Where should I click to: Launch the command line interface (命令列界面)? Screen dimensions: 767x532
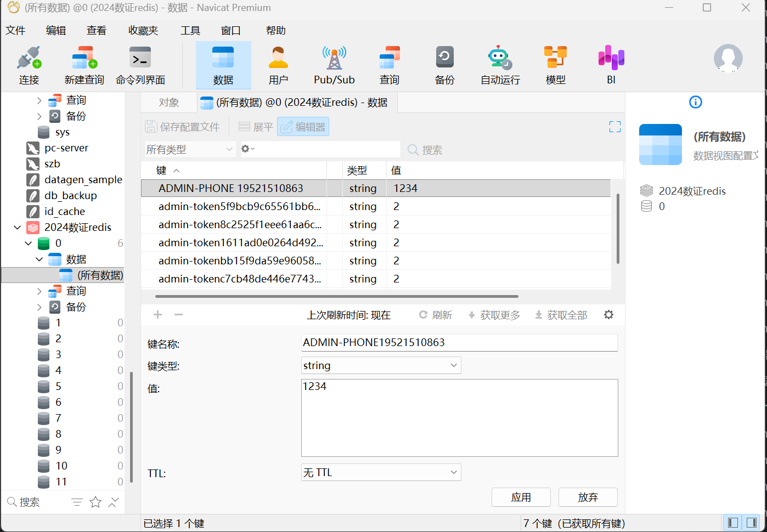pyautogui.click(x=140, y=65)
